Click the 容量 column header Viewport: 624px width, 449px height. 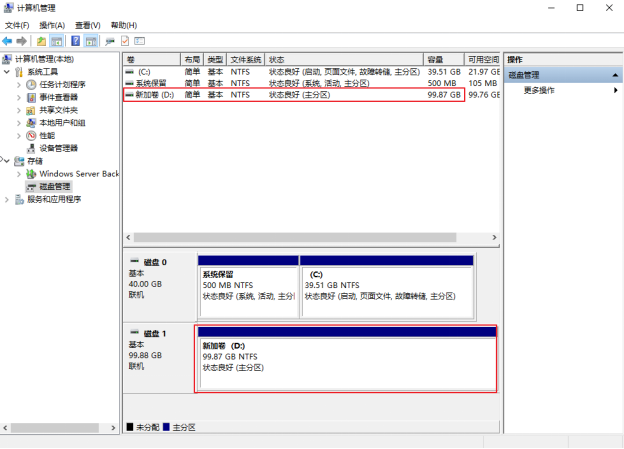[445, 59]
